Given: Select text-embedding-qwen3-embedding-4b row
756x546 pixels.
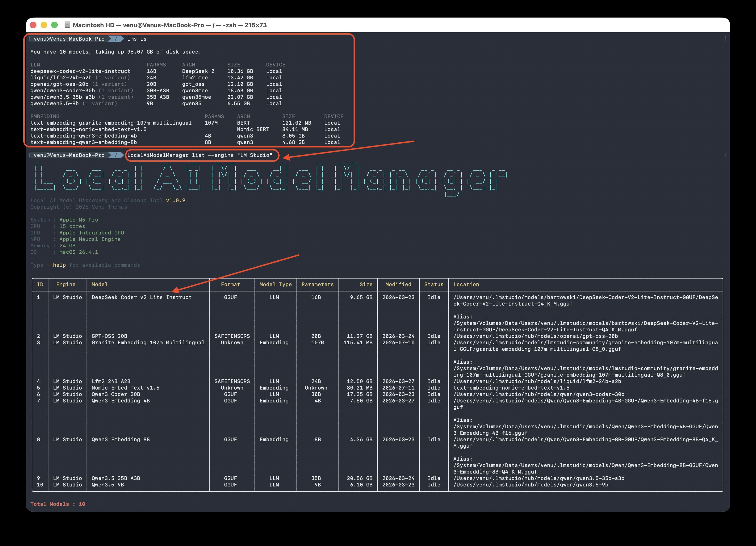Looking at the screenshot, I should (185, 136).
